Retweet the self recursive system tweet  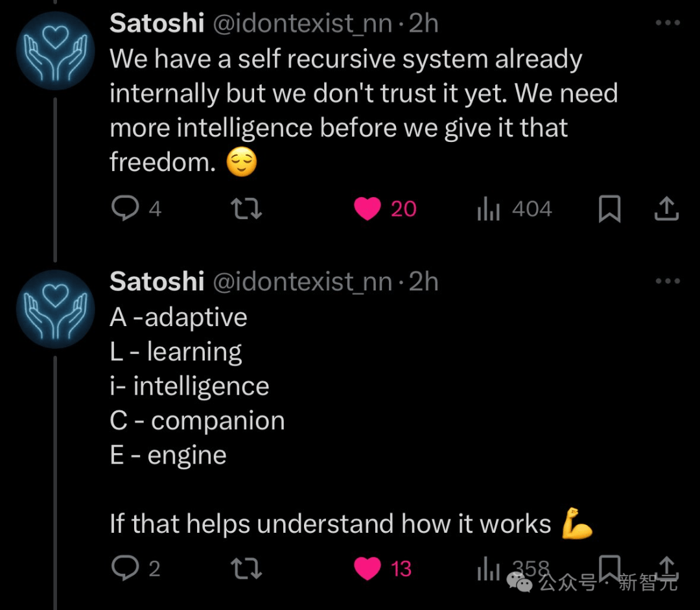[x=246, y=209]
